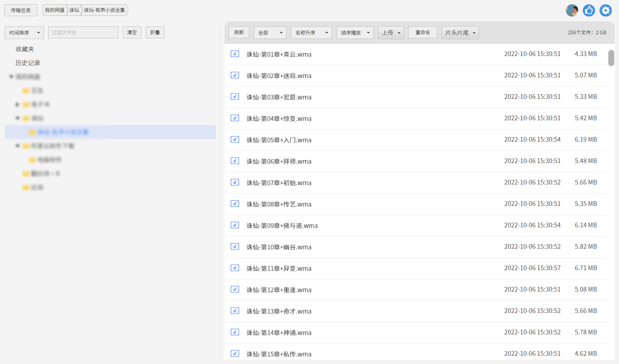
Task: Click audio icon for 第09章+佛与道.wma
Action: (x=235, y=225)
